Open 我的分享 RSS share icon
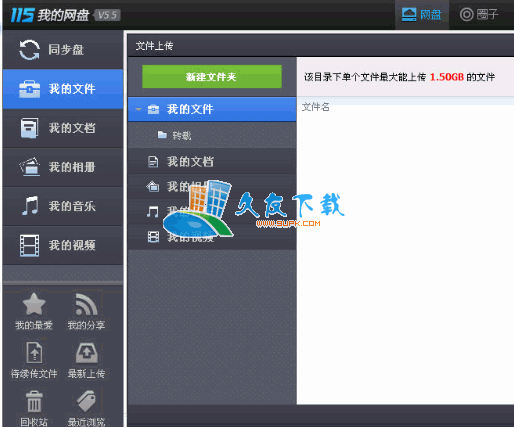The image size is (514, 427). click(x=86, y=304)
